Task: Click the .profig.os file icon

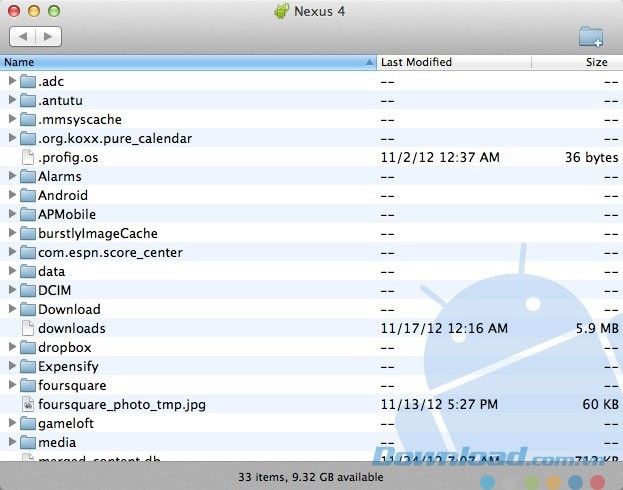Action: [27, 157]
